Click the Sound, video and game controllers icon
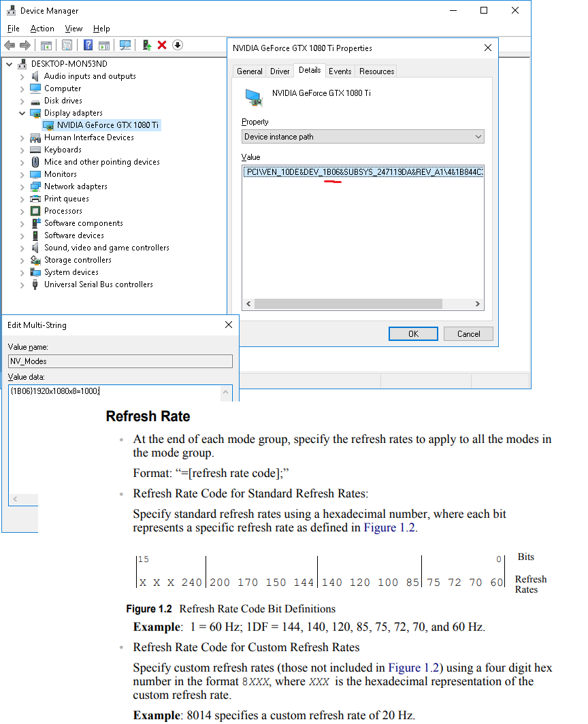Screen dimensions: 588x724 pyautogui.click(x=35, y=248)
